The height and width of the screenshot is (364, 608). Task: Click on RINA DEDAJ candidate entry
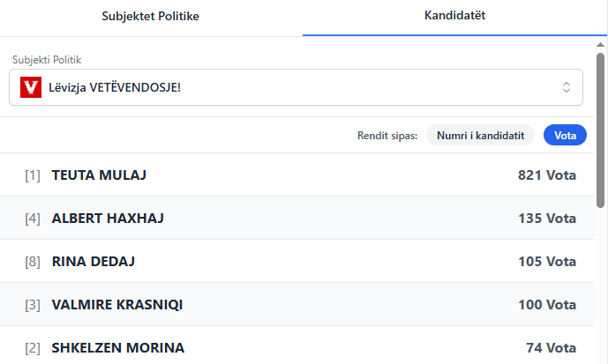click(x=93, y=262)
